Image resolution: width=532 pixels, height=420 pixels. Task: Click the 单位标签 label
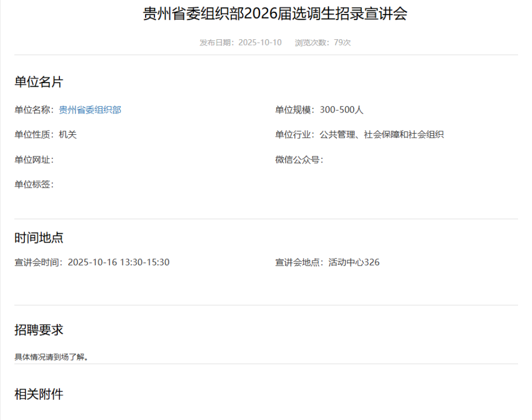tap(34, 184)
